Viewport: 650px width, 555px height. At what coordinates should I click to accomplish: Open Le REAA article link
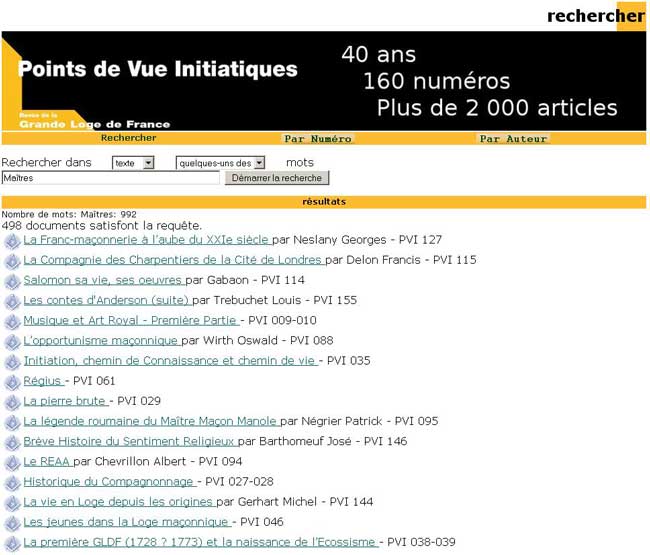[x=48, y=462]
